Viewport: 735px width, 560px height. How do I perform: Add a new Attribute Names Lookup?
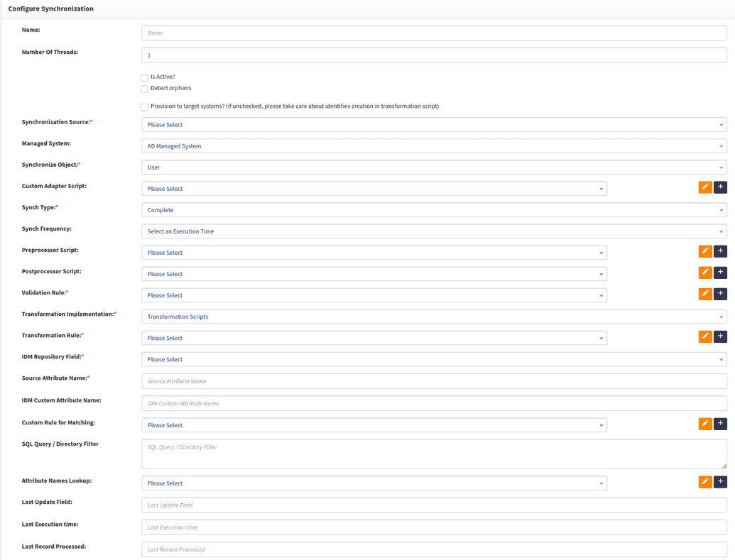[721, 481]
